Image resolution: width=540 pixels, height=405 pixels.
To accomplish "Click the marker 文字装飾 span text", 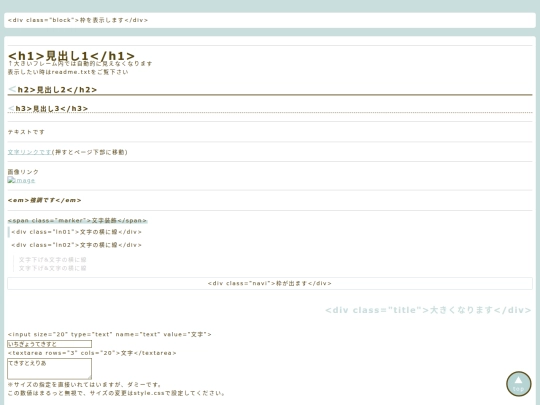I will (x=77, y=220).
